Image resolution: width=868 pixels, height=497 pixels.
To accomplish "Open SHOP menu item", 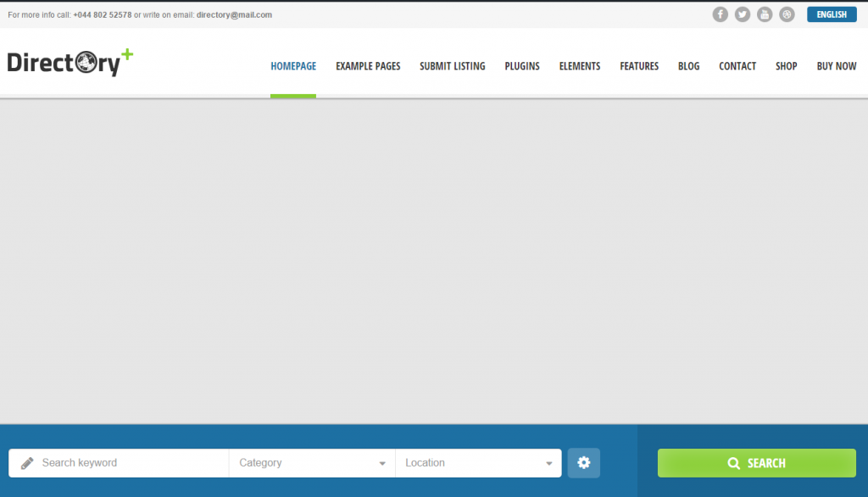I will [786, 66].
